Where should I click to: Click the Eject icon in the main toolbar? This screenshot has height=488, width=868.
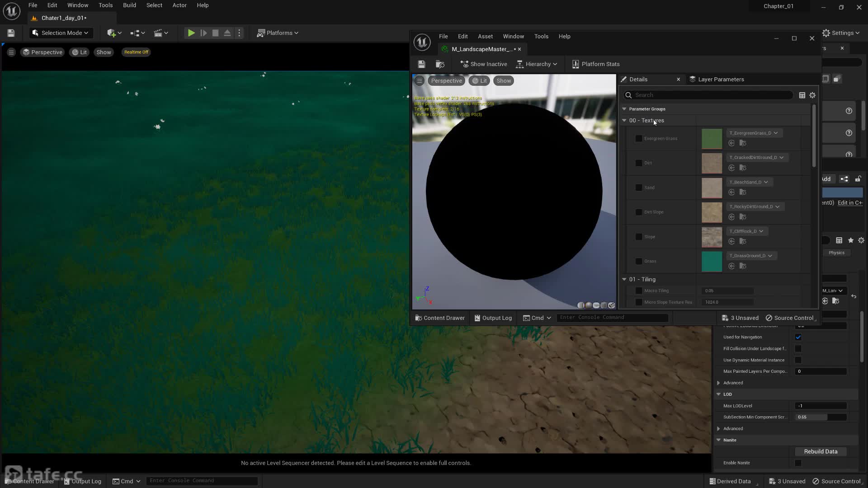[227, 33]
